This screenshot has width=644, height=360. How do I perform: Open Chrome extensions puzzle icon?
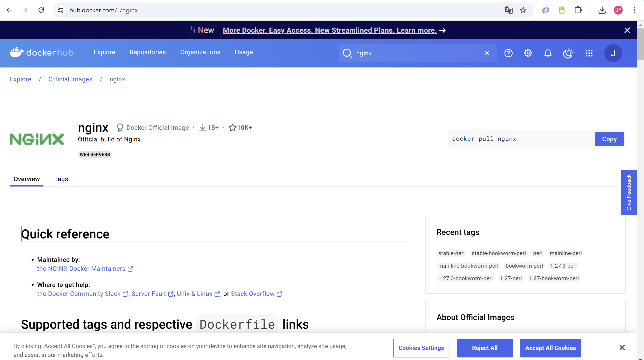578,10
